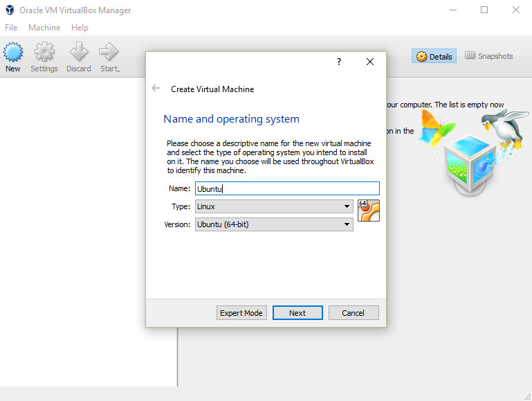Switch to the Snapshots view
Viewport: 532px width, 401px height.
click(489, 56)
